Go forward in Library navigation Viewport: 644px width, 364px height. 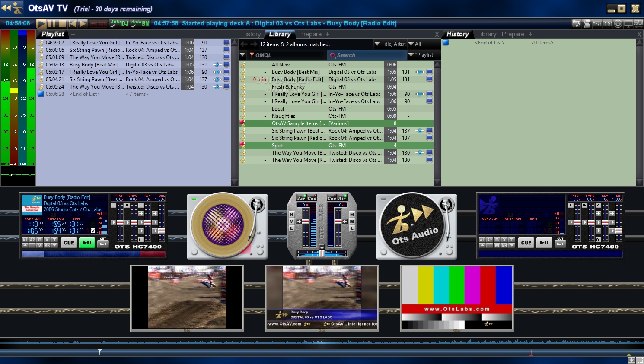[x=254, y=44]
